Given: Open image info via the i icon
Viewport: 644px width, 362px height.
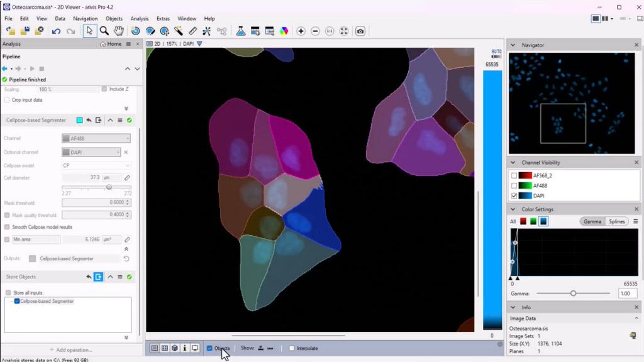Looking at the screenshot, I should 184,348.
